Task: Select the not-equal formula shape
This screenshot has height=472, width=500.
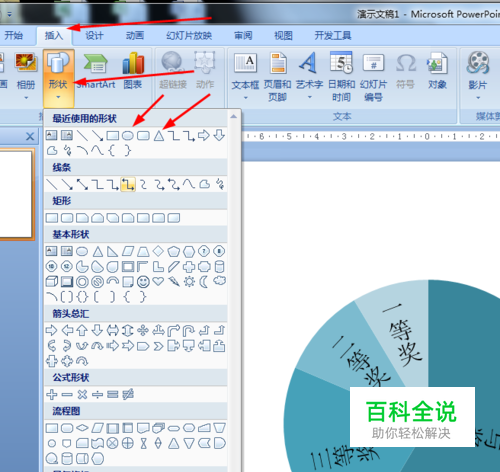Action: (x=128, y=395)
